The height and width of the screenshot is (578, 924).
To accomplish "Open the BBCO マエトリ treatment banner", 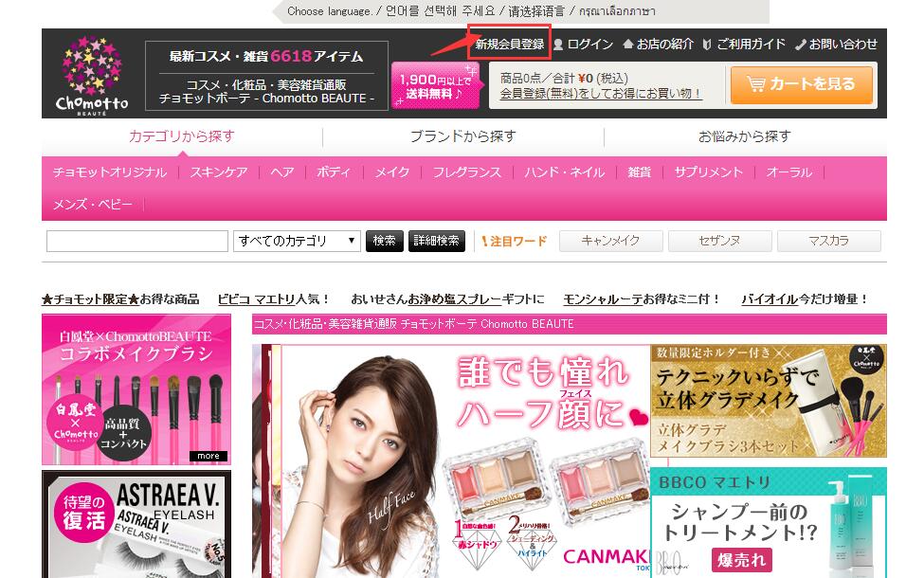I will coord(768,522).
